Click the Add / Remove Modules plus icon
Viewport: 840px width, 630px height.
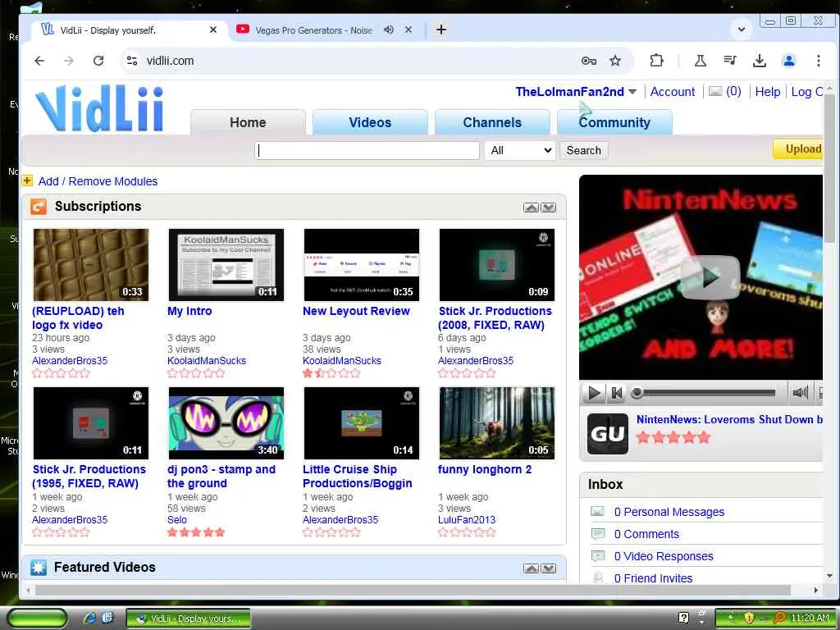[x=27, y=180]
